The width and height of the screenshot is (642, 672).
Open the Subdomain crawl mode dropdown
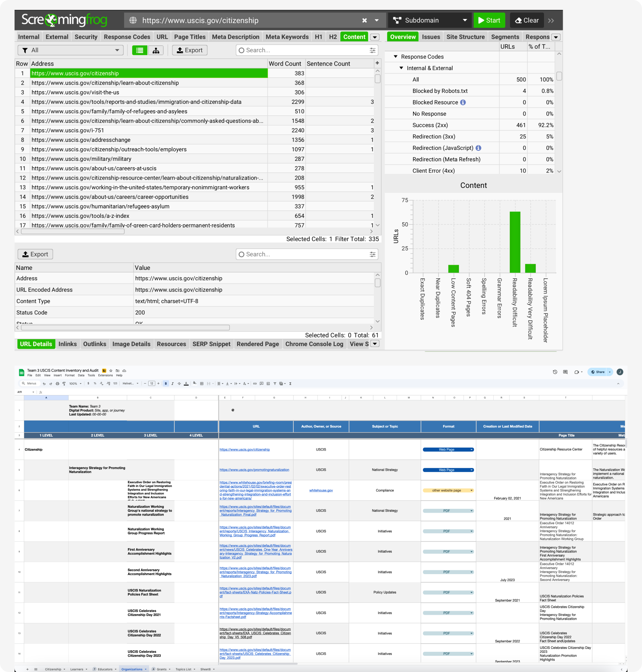(x=429, y=20)
